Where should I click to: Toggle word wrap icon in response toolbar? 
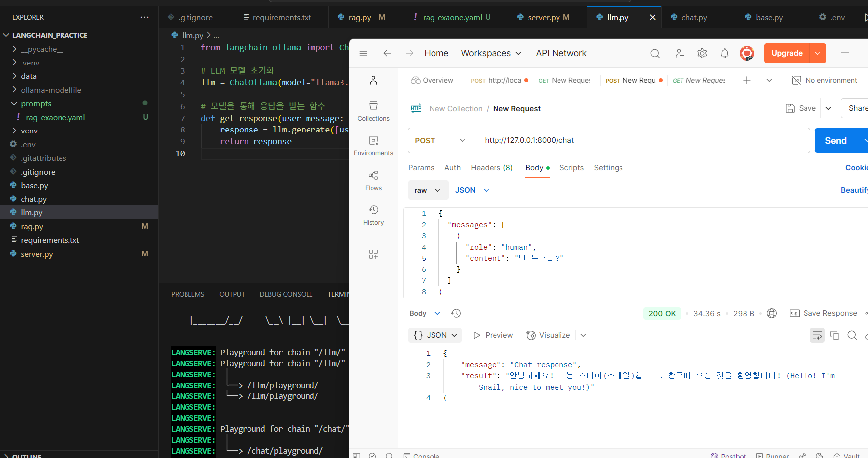pos(817,336)
